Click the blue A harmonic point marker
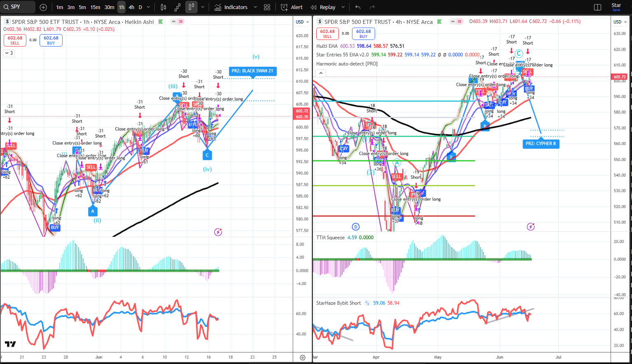 tap(93, 211)
